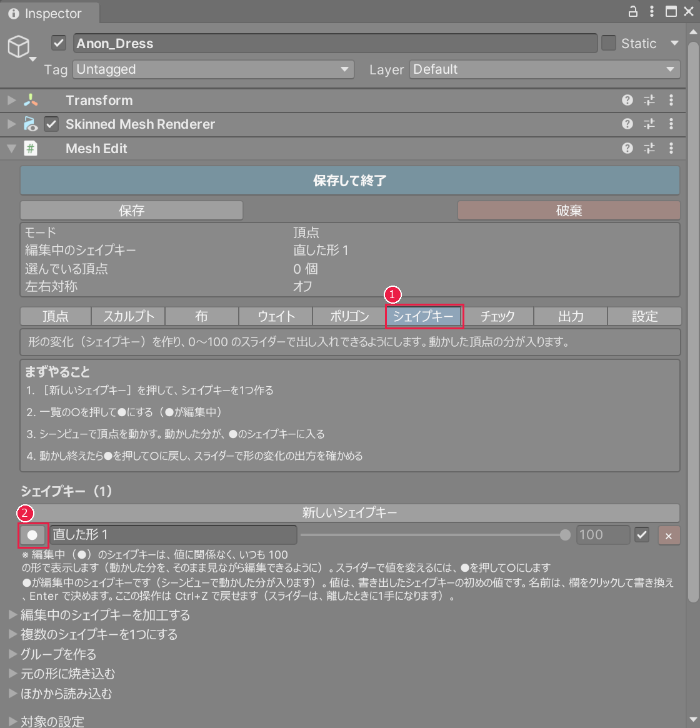Open the Static flags dropdown arrow
700x728 pixels.
(674, 43)
